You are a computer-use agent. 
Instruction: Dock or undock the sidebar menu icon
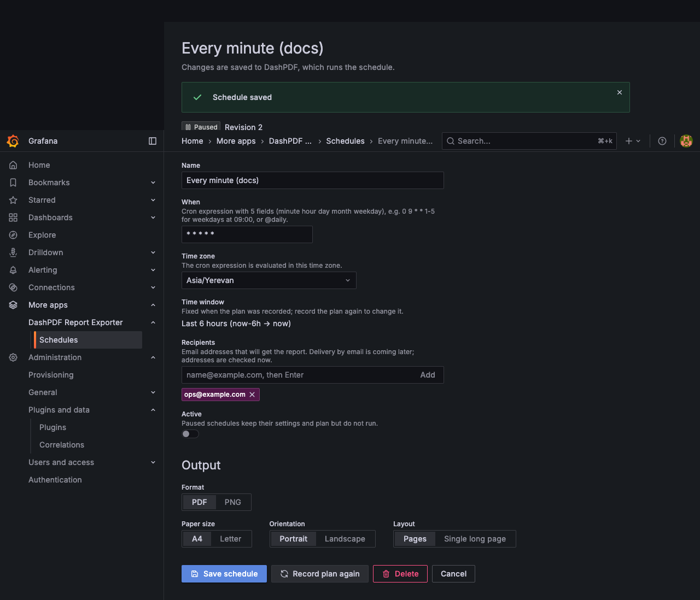(153, 141)
